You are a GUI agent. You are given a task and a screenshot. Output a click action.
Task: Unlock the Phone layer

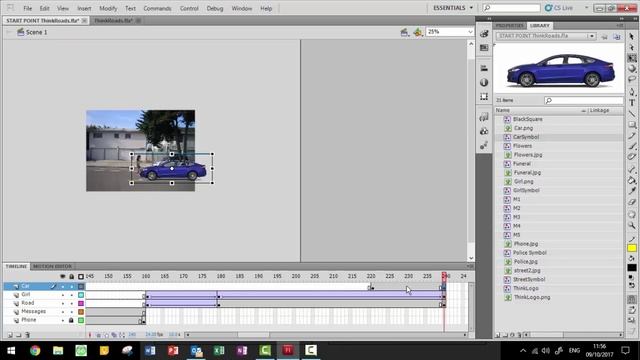point(71,320)
